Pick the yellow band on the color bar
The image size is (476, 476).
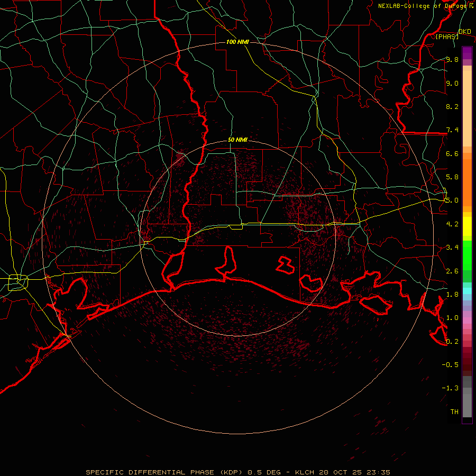467,226
